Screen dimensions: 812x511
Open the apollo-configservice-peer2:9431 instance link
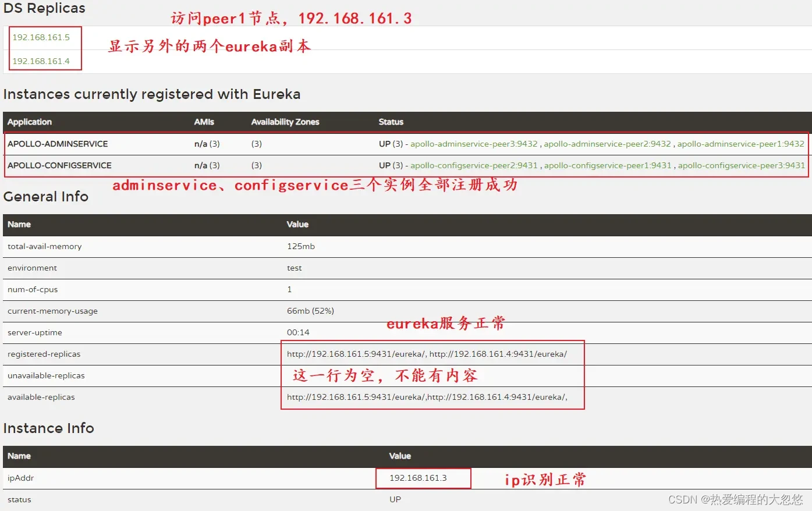tap(474, 165)
